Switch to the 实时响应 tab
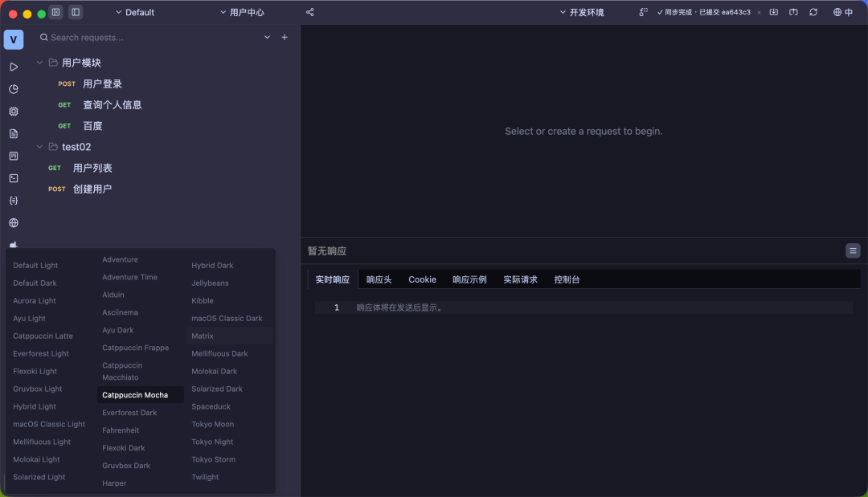Viewport: 868px width, 497px height. (333, 279)
